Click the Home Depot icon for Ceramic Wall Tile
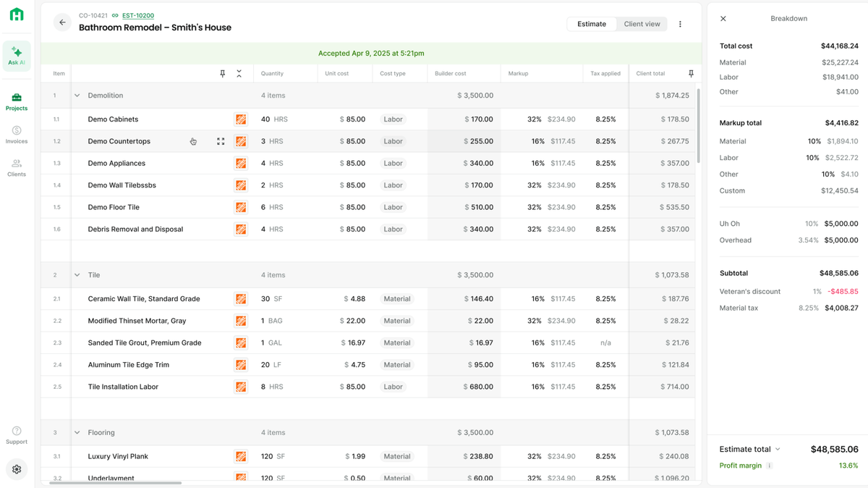Viewport: 868px width, 488px height. pyautogui.click(x=241, y=299)
